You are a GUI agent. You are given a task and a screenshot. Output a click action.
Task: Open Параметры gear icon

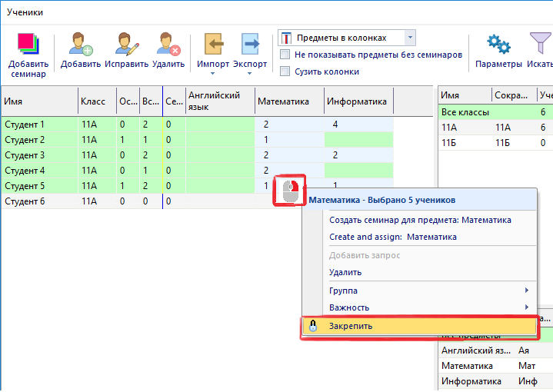point(498,45)
